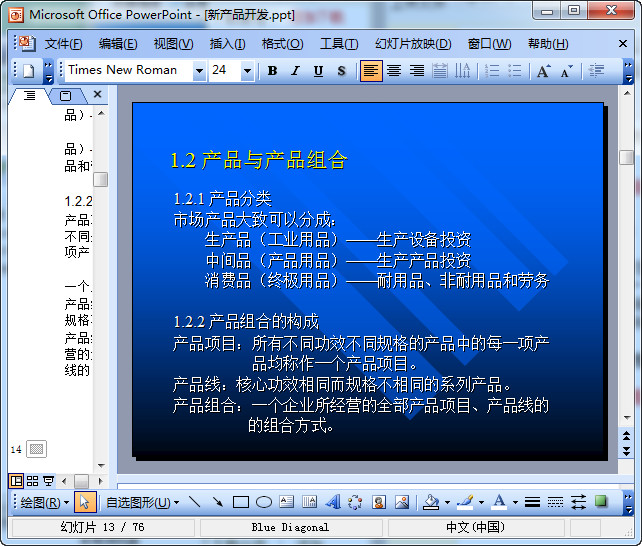The image size is (642, 546).
Task: Click the decrease indent icon
Action: point(597,71)
